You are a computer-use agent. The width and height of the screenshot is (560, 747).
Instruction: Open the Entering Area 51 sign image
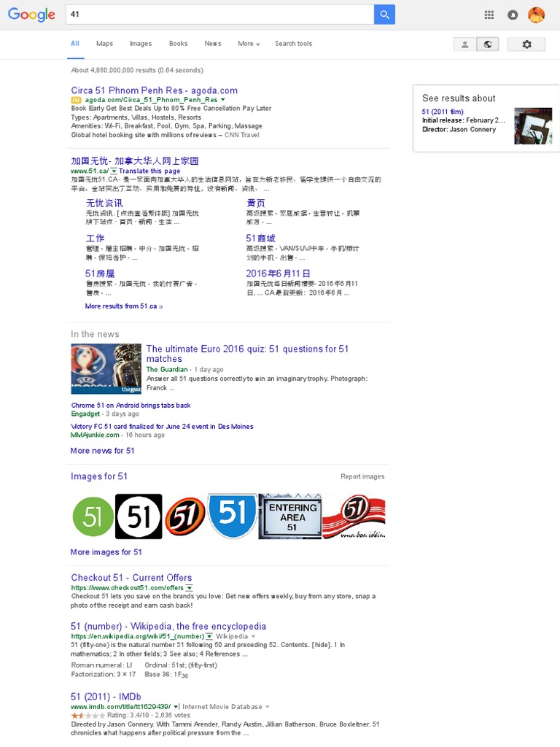290,516
